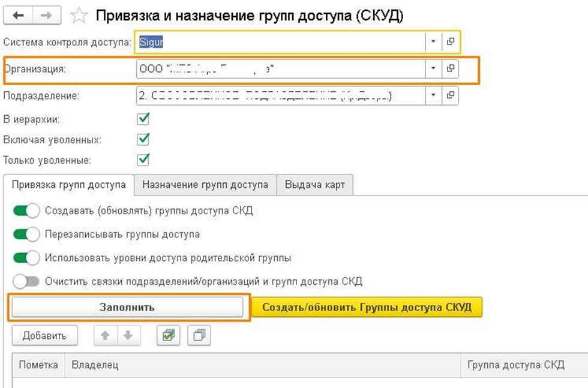This screenshot has width=588, height=388.
Task: Open the selected Подразделение record
Action: tap(451, 95)
